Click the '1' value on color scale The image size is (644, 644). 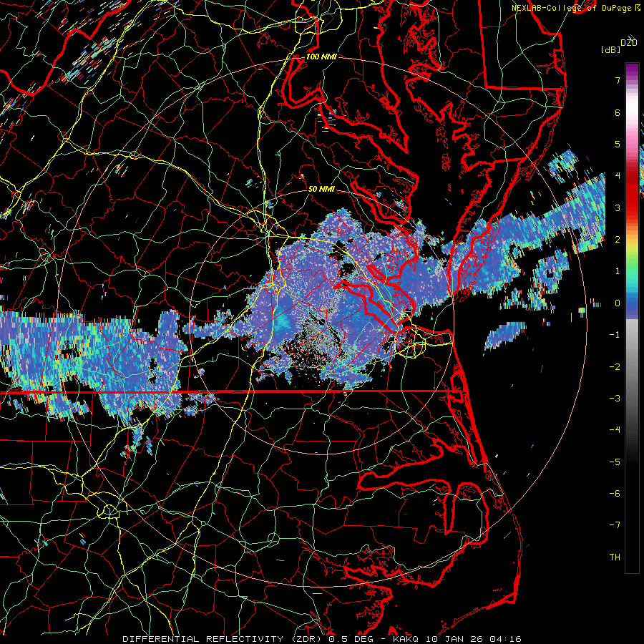pos(618,271)
